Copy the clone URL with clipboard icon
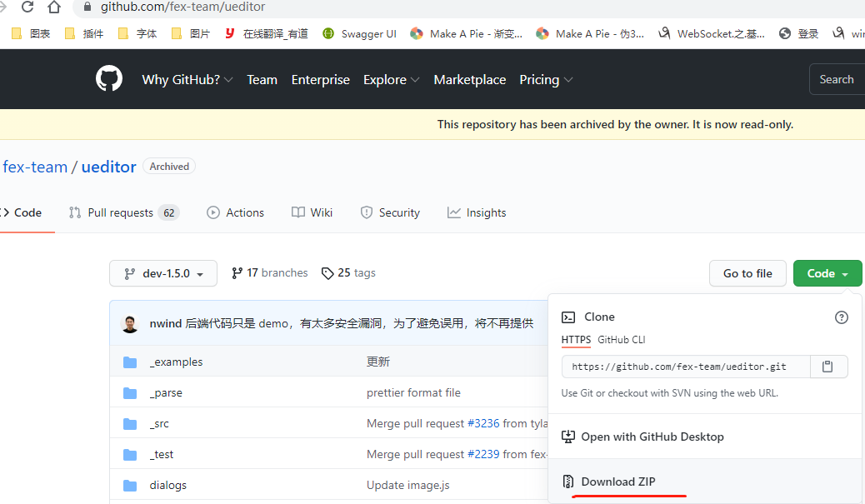 827,367
